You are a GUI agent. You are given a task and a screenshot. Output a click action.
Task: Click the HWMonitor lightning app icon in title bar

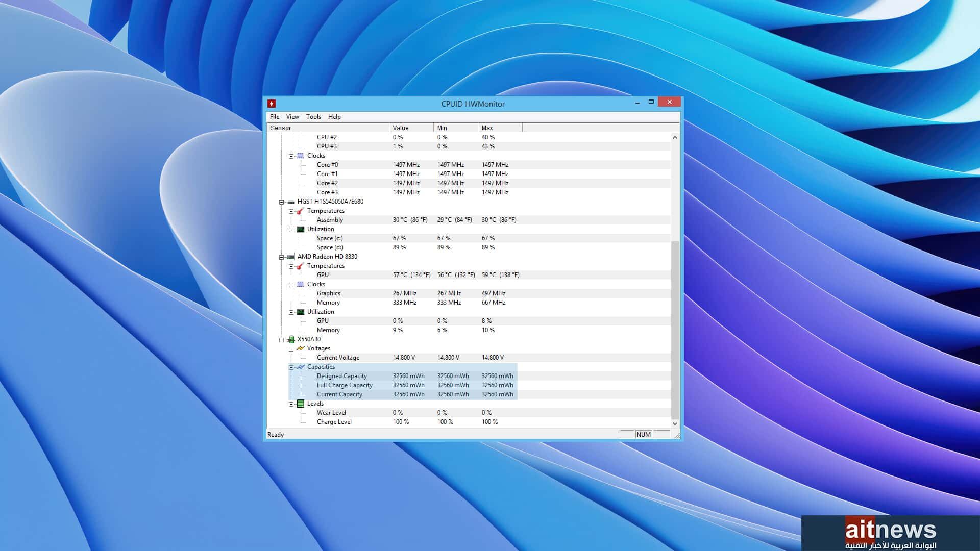tap(272, 104)
